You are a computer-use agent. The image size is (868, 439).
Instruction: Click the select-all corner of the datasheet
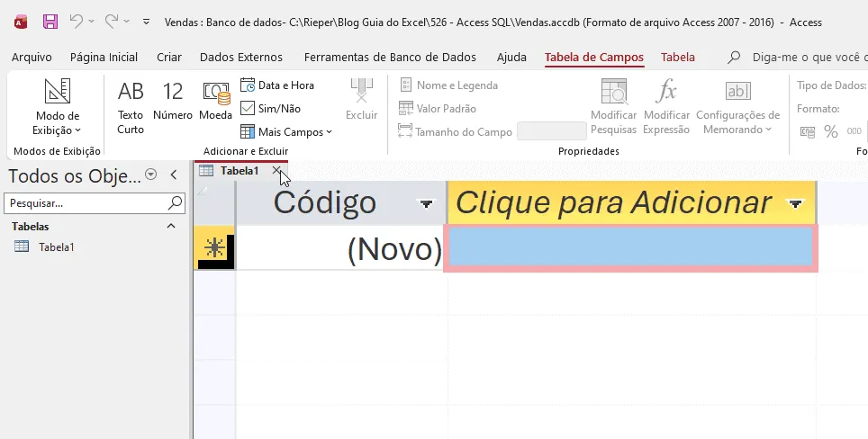214,202
